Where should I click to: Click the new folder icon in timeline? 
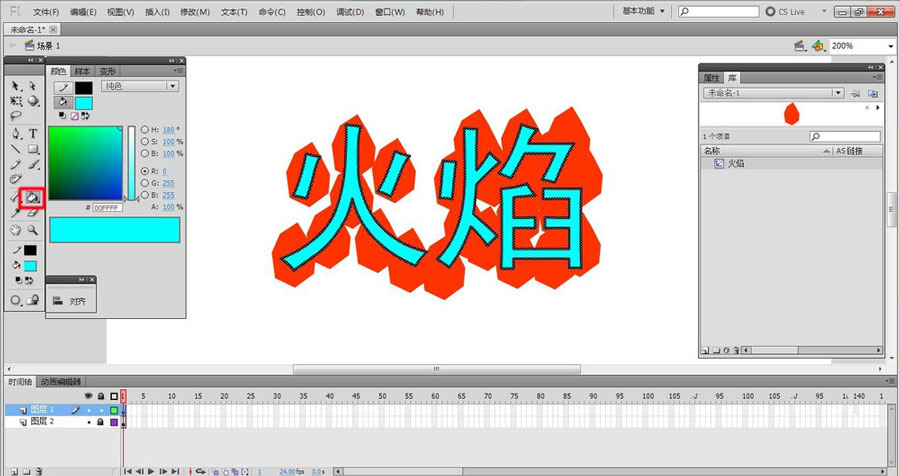point(27,471)
